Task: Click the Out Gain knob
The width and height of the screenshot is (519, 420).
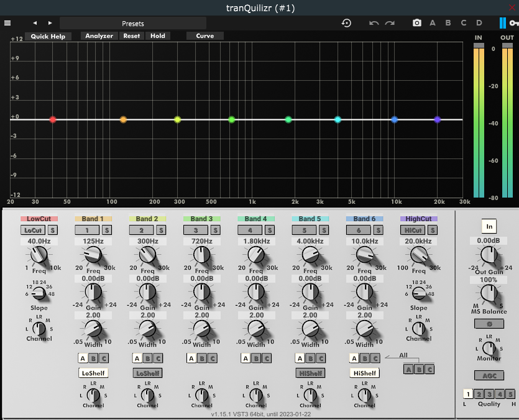Action: (489, 255)
